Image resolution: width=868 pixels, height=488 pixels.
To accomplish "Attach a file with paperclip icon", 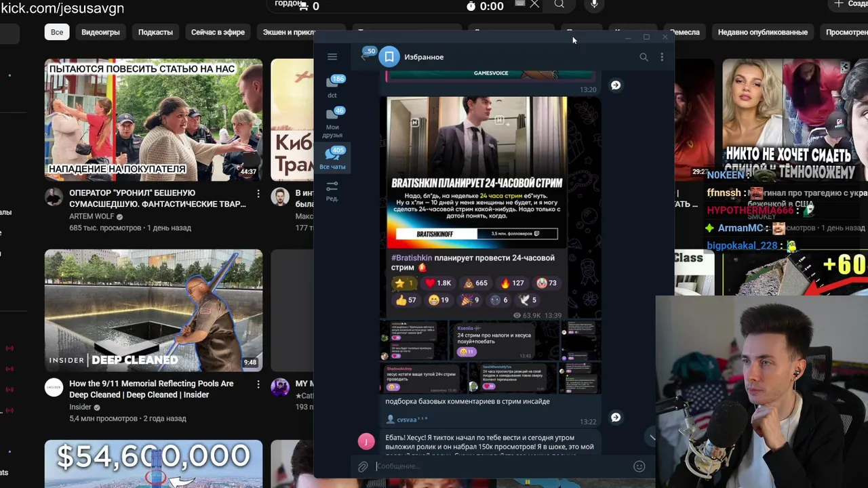I will coord(363,466).
